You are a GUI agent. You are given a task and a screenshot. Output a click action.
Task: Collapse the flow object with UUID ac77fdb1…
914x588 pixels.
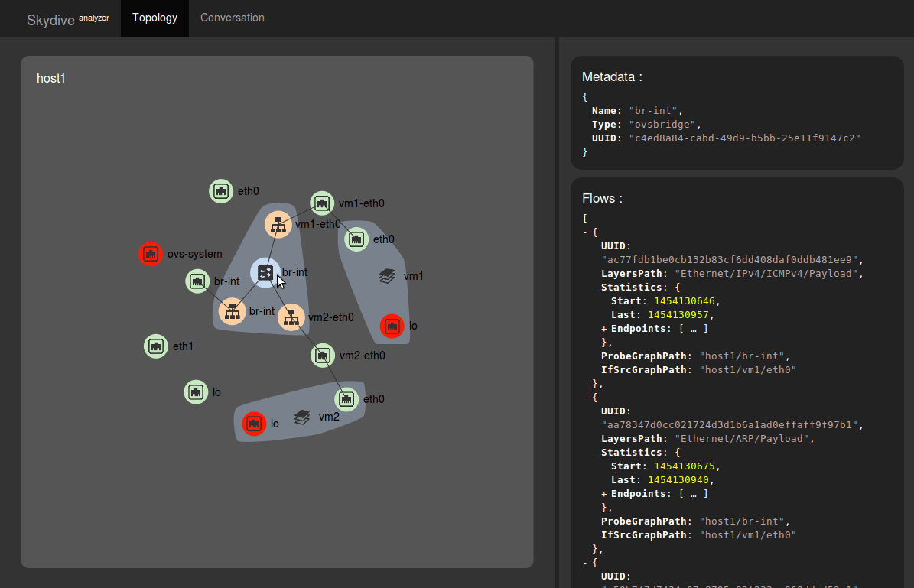(x=585, y=232)
